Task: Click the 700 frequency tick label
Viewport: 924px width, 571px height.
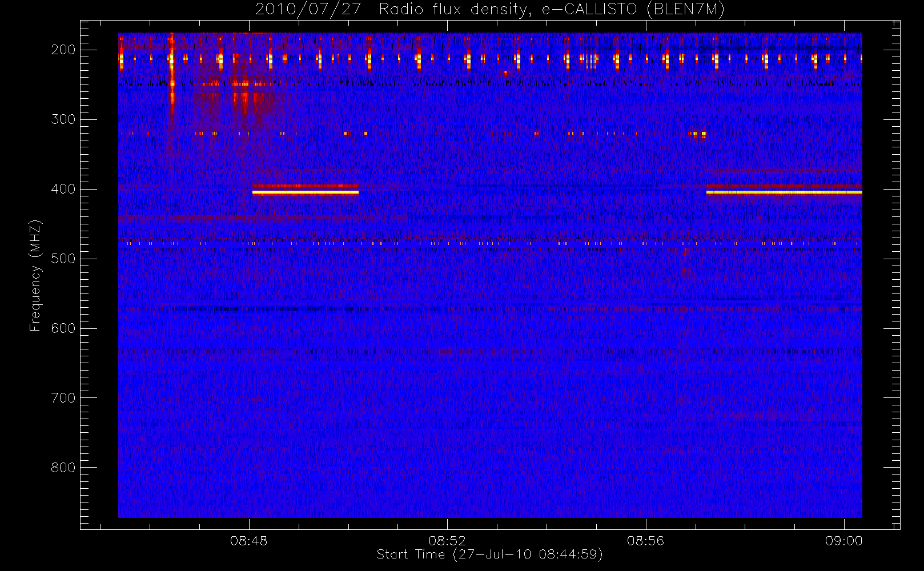Action: [63, 398]
